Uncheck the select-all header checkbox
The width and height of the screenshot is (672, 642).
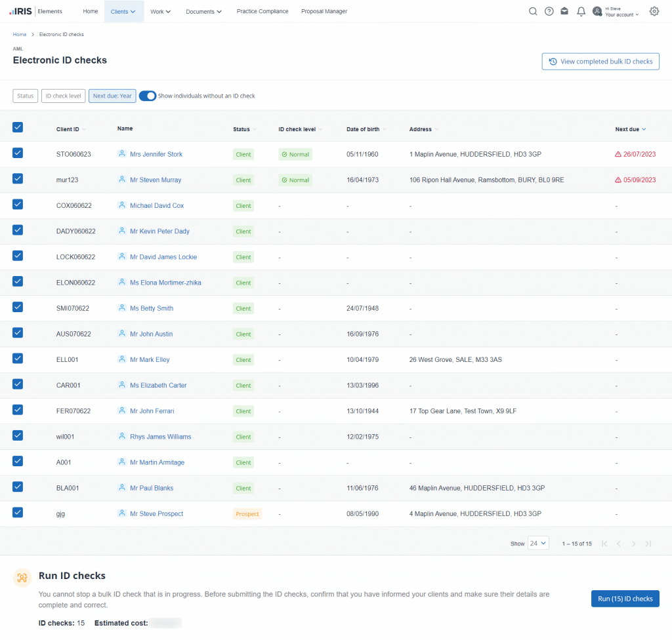point(18,128)
